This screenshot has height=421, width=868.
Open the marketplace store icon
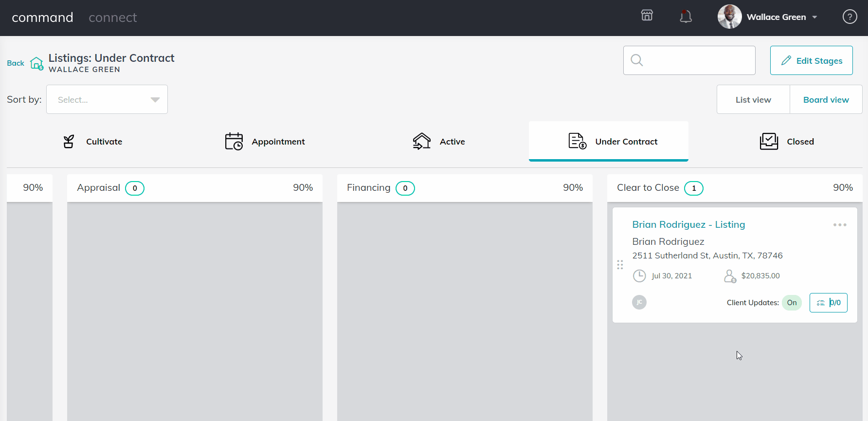[x=647, y=16]
